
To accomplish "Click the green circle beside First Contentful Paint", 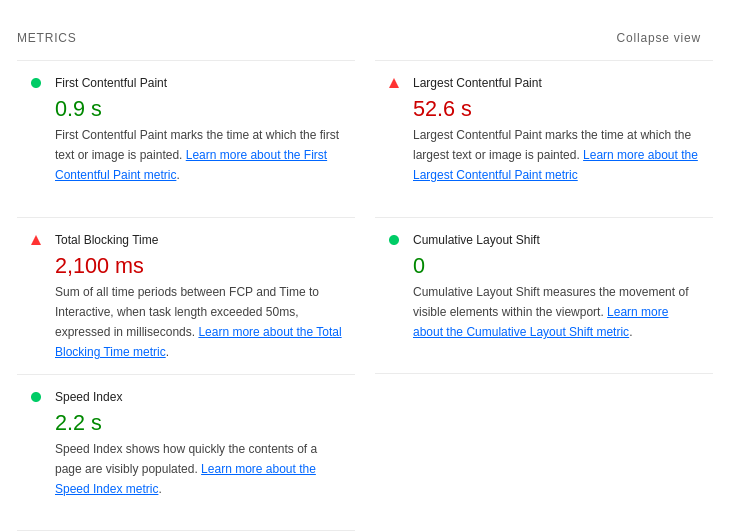I will tap(36, 83).
